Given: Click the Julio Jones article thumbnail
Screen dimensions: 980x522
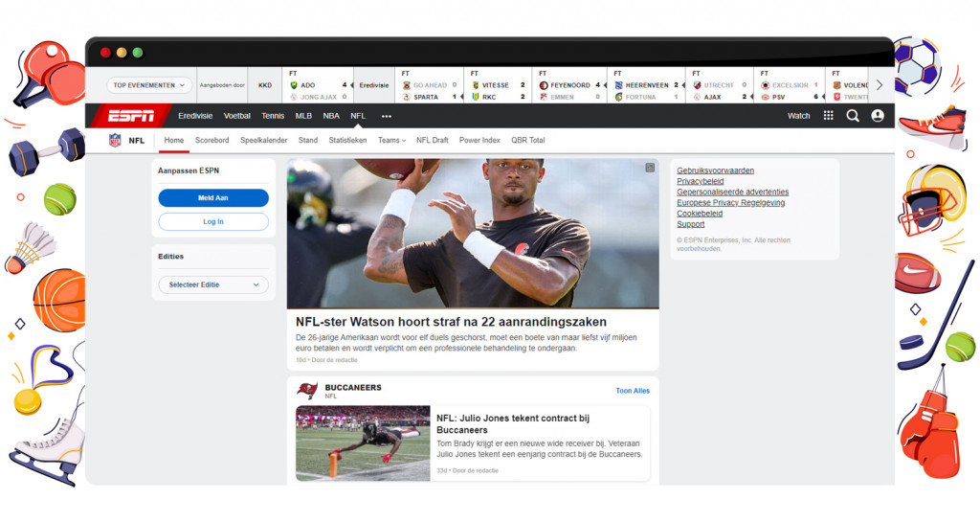Looking at the screenshot, I should click(363, 443).
